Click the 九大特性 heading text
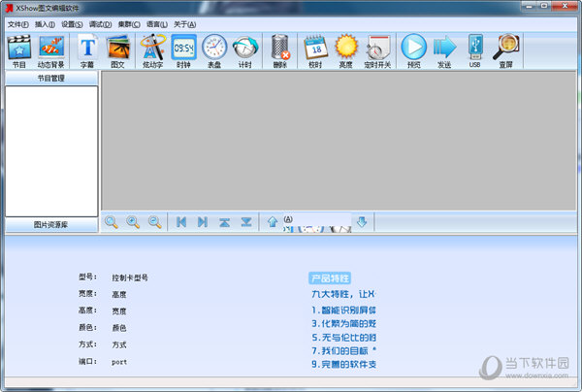The height and width of the screenshot is (392, 582). pos(343,294)
